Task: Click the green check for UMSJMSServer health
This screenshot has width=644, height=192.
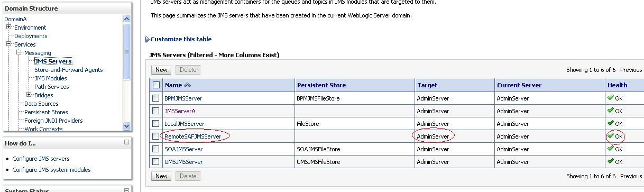Action: point(611,161)
